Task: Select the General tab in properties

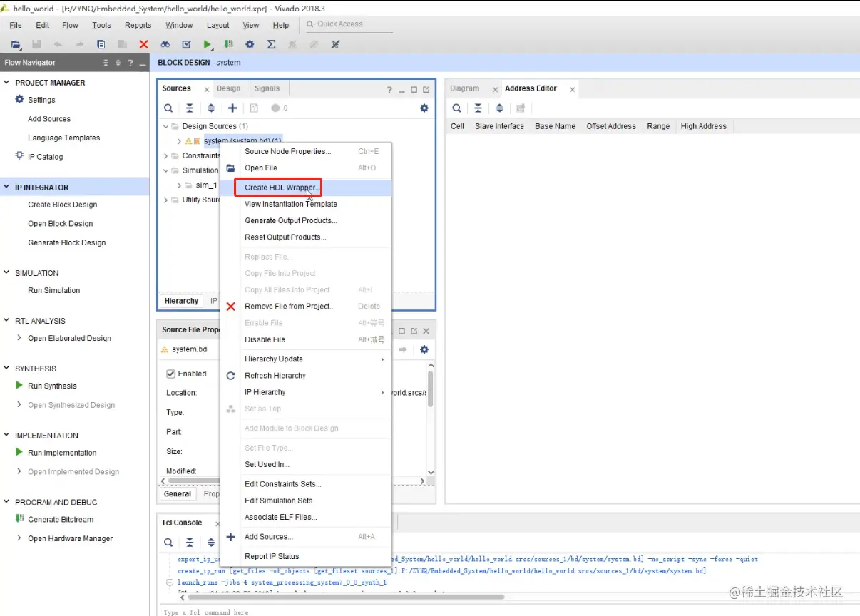Action: 178,493
